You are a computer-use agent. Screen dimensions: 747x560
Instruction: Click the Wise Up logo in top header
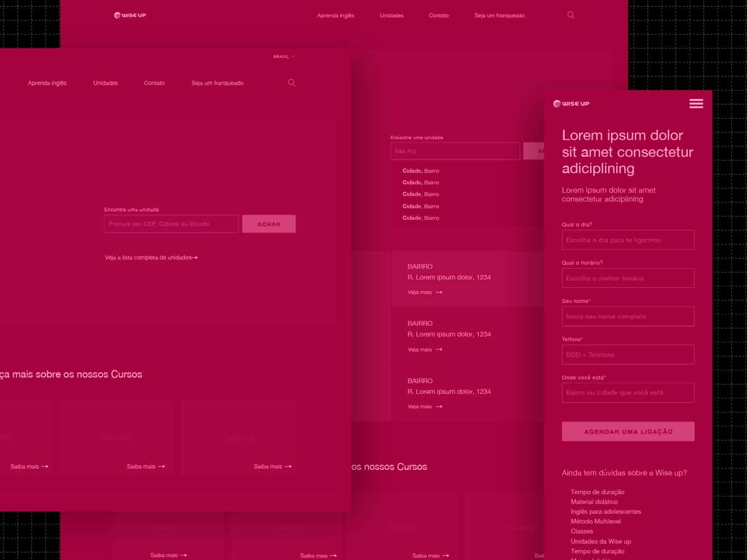pos(130,16)
